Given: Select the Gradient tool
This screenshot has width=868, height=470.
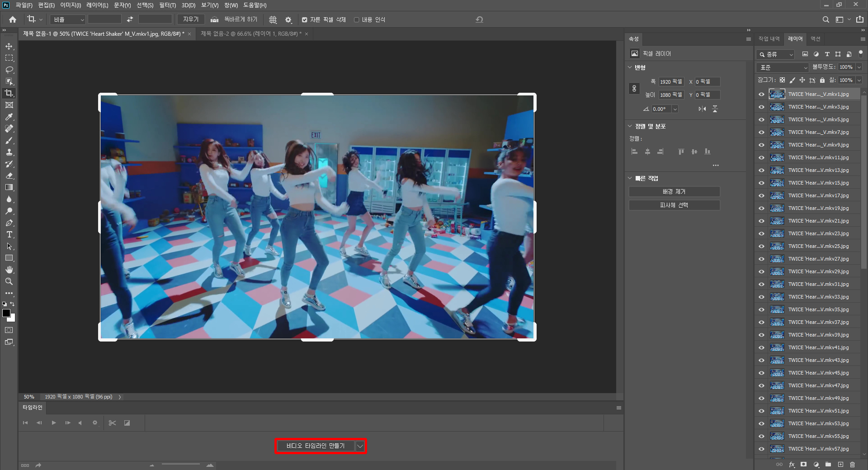Looking at the screenshot, I should coord(9,187).
